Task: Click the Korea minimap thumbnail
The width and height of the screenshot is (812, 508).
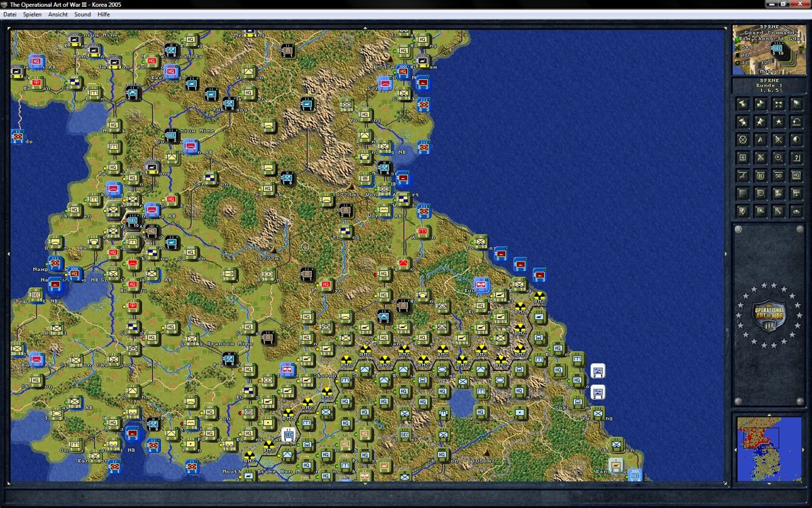Action: coord(768,448)
